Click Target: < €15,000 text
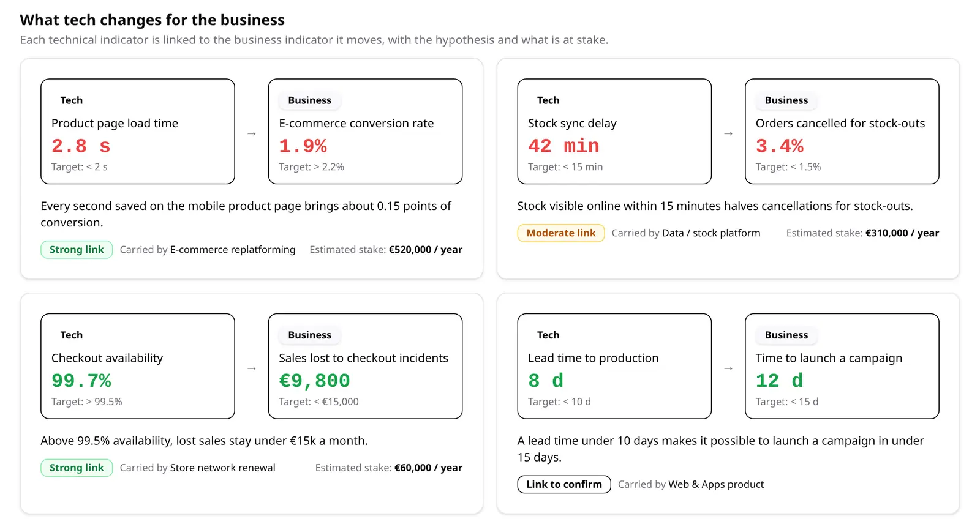 click(x=318, y=402)
